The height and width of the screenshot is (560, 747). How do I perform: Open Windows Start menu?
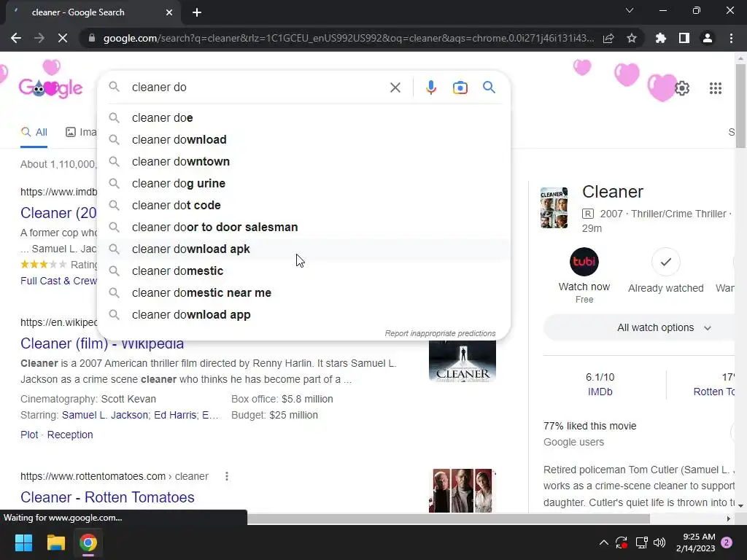point(23,542)
